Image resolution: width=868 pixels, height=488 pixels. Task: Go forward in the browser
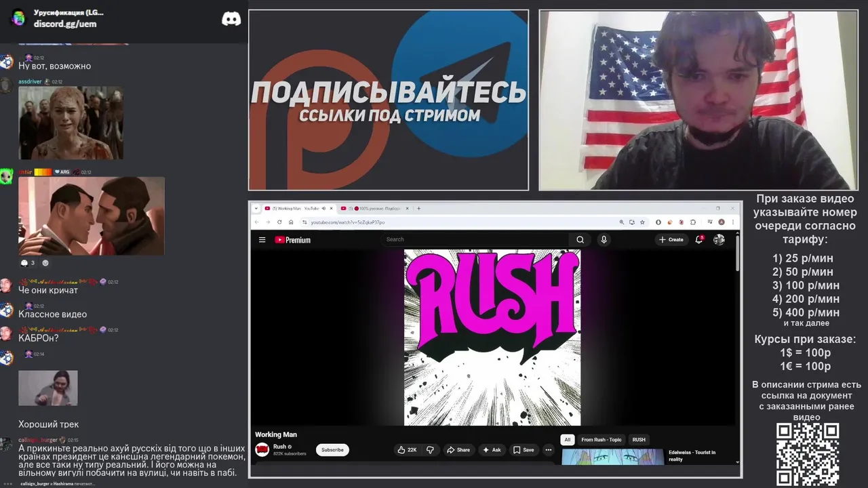[x=268, y=222]
